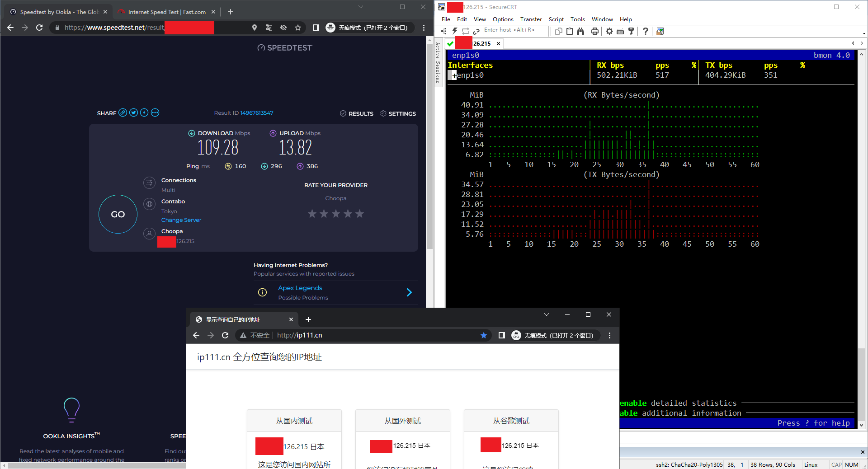Open Session Manager icon in SecureCRT toolbar

(x=444, y=31)
